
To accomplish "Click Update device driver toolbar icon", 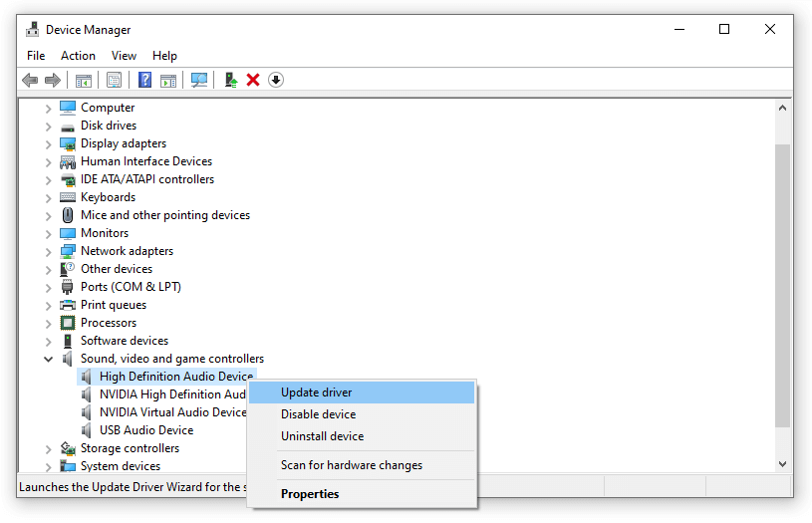I will coord(231,81).
